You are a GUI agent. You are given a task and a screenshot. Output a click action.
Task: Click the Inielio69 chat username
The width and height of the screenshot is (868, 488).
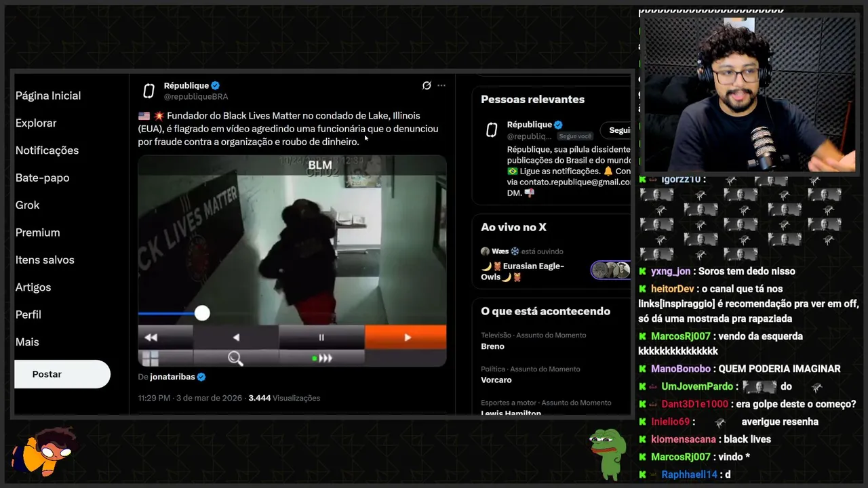pyautogui.click(x=670, y=422)
